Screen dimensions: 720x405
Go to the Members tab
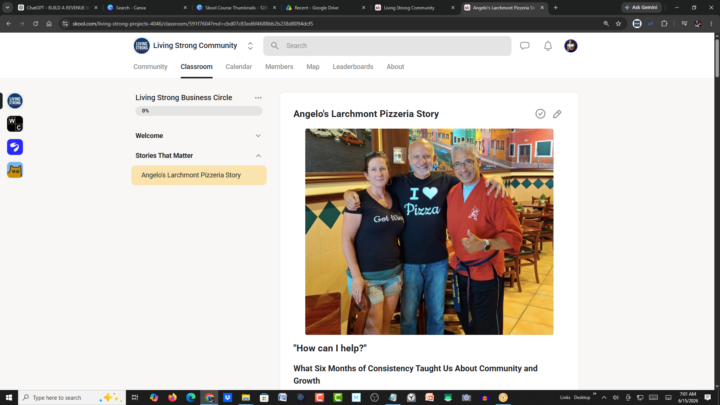pos(279,67)
